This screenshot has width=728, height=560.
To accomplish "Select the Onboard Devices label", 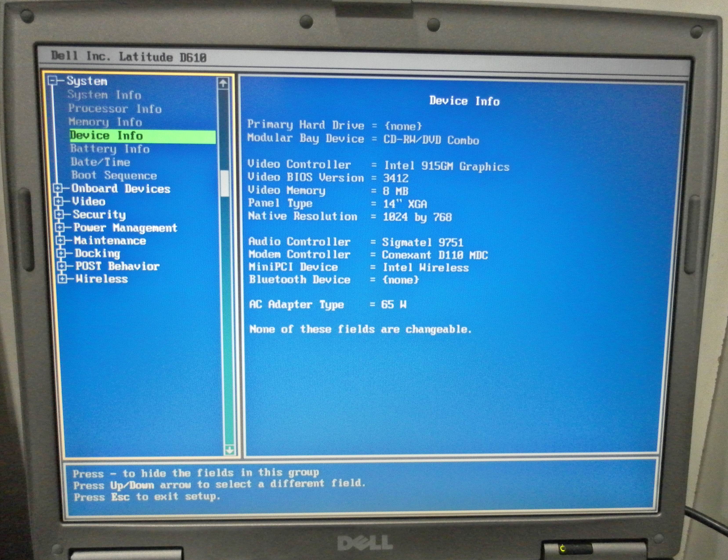I will coord(121,189).
